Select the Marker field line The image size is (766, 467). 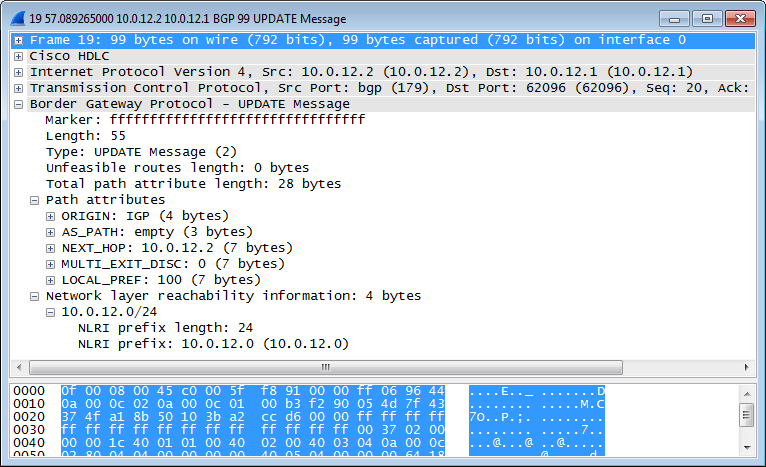coord(205,120)
